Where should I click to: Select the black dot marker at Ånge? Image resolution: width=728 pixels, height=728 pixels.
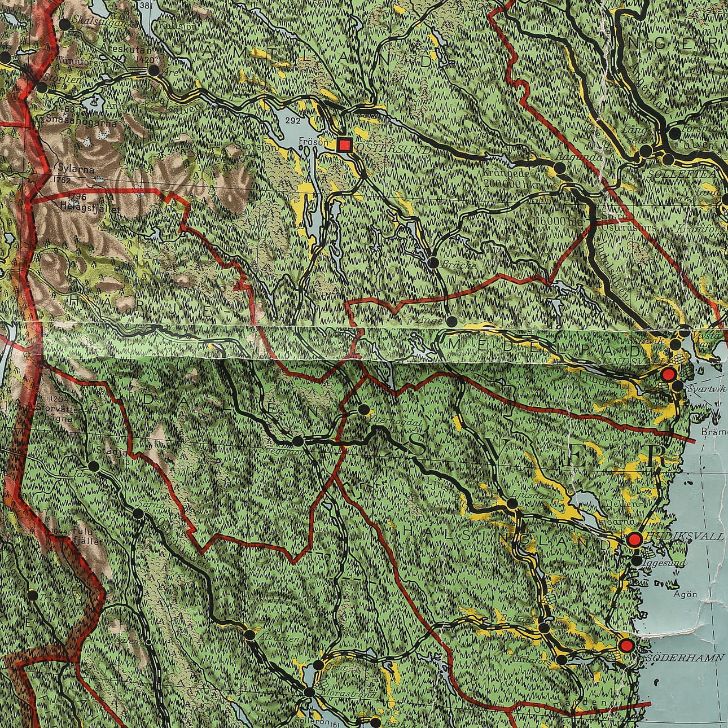click(x=451, y=321)
